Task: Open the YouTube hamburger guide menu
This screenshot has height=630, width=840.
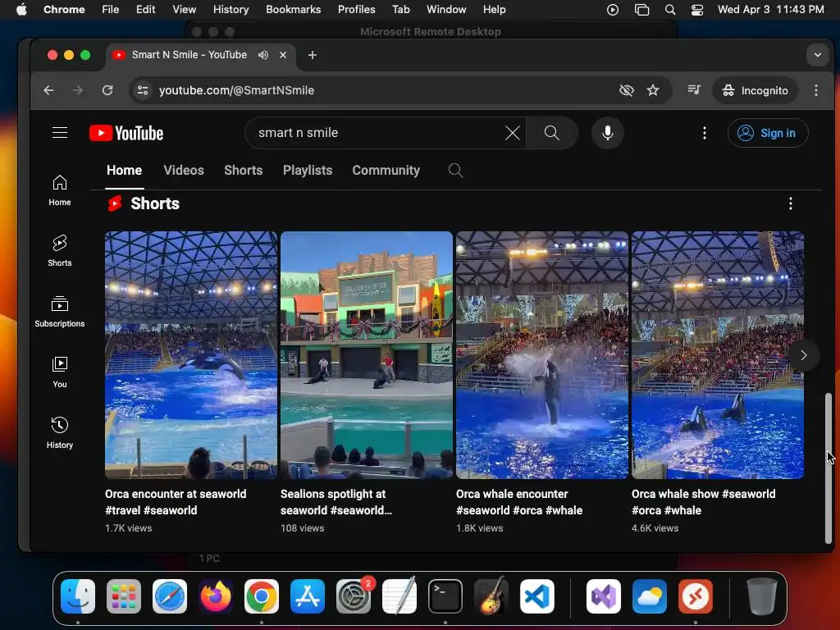Action: click(59, 132)
